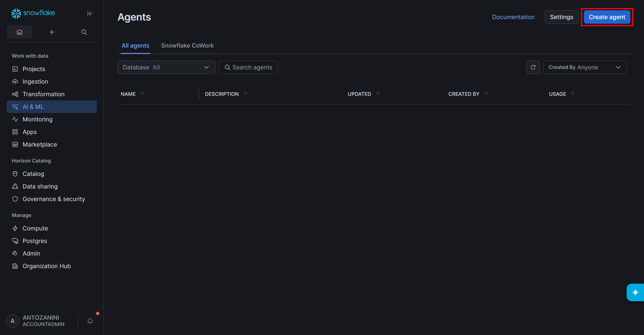Focus the Search agents field
644x335 pixels.
248,67
